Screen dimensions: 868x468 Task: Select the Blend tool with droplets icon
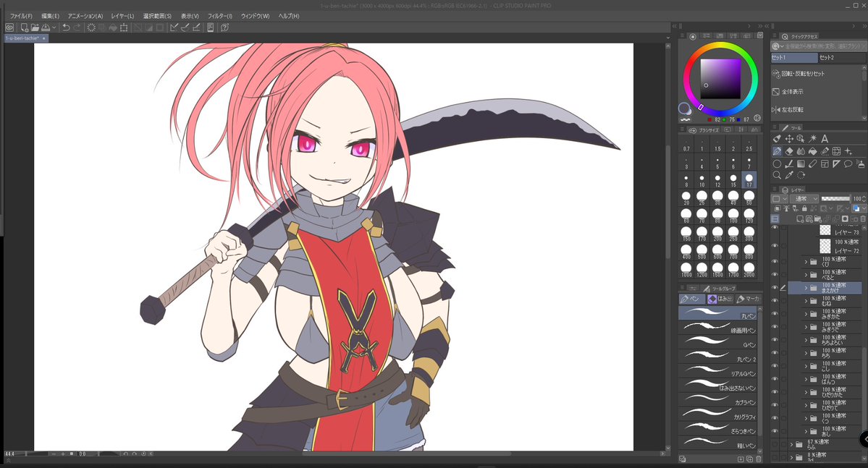tap(801, 151)
